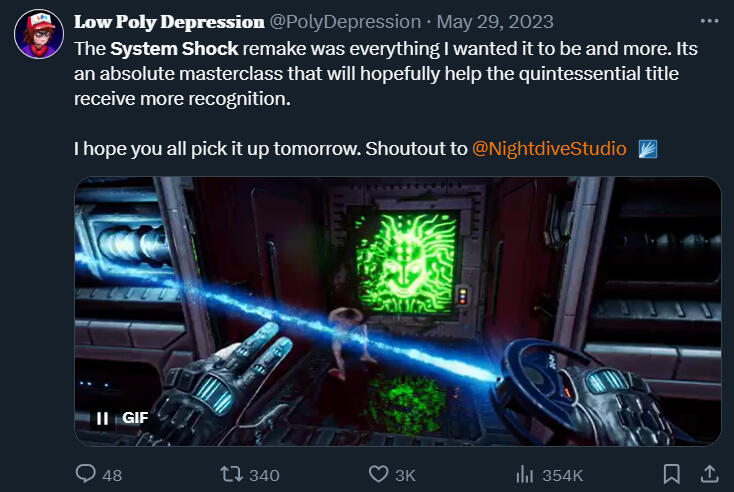Viewport: 734px width, 492px height.
Task: Open the three-dot more options menu
Action: click(x=709, y=21)
